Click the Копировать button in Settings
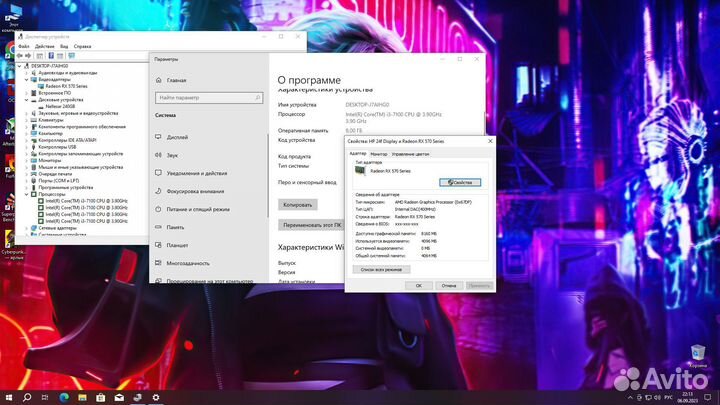Screen dimensions: 720x405 [298, 205]
